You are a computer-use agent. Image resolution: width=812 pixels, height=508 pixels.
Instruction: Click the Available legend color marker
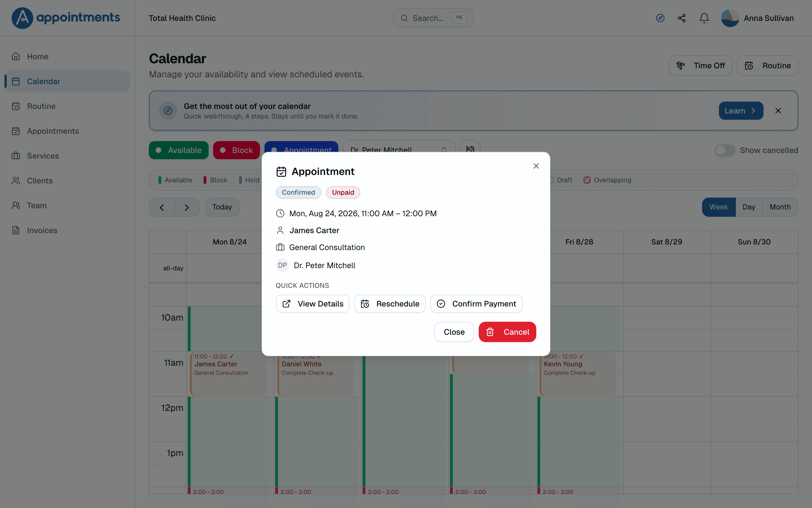tap(160, 180)
